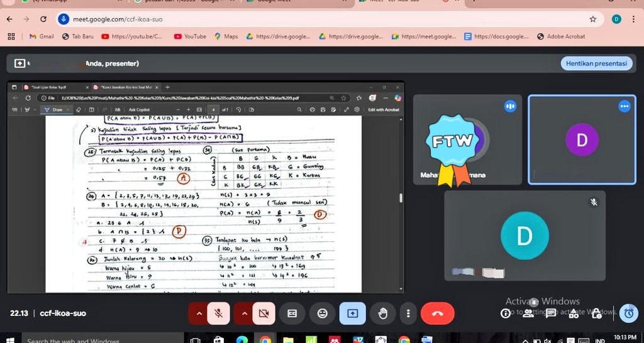Open audio settings chevron next to microphone
644x343 pixels.
tap(199, 313)
